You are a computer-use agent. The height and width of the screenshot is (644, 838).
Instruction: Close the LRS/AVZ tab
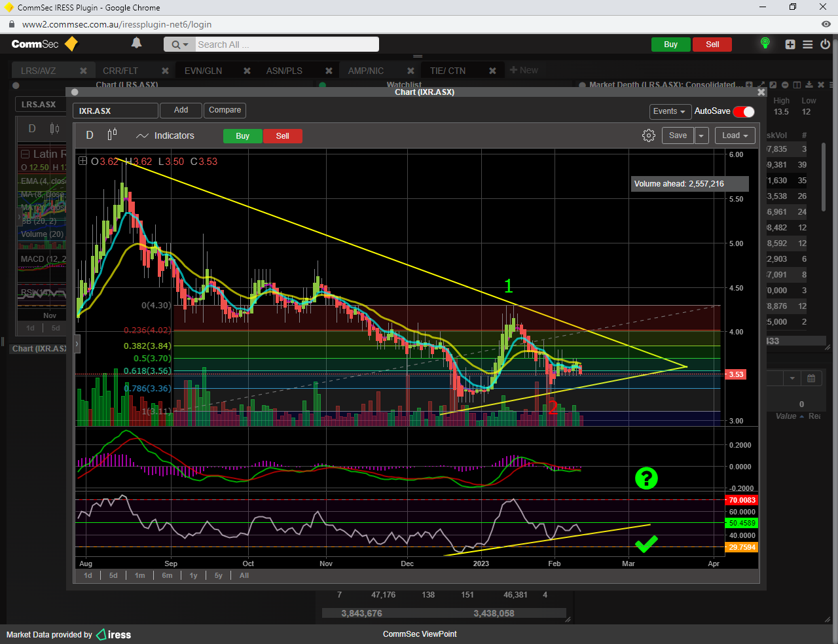point(83,71)
